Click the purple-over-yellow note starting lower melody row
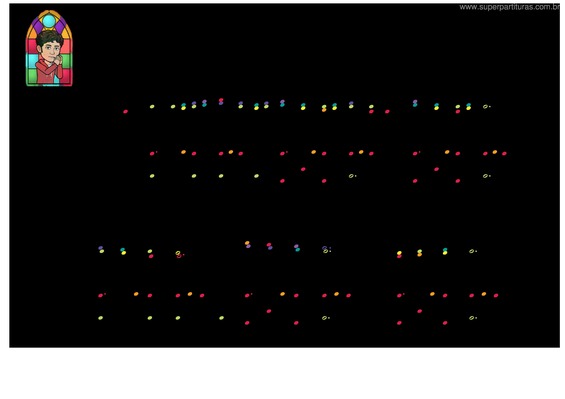565x399 pixels. (101, 249)
